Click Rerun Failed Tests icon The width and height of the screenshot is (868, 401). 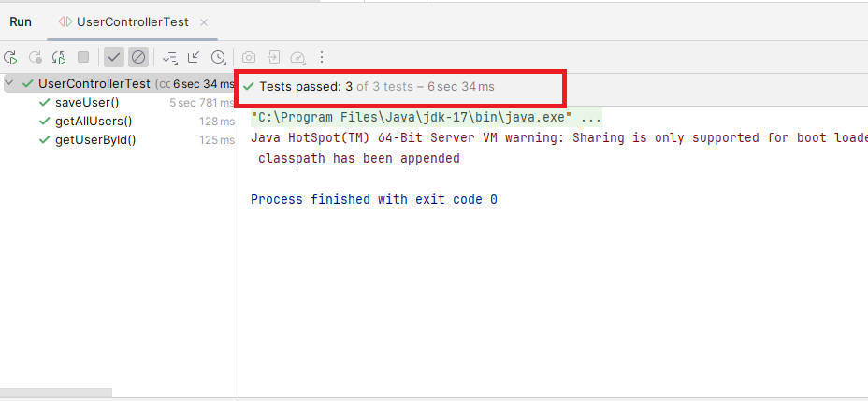tap(36, 57)
